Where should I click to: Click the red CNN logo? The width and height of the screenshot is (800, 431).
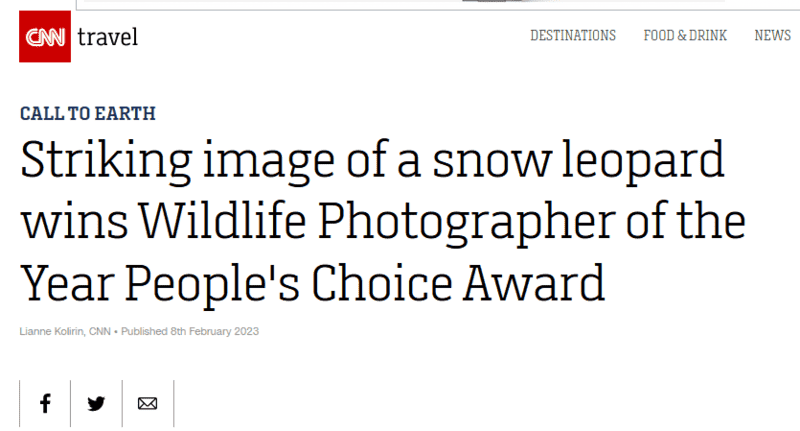pyautogui.click(x=46, y=37)
